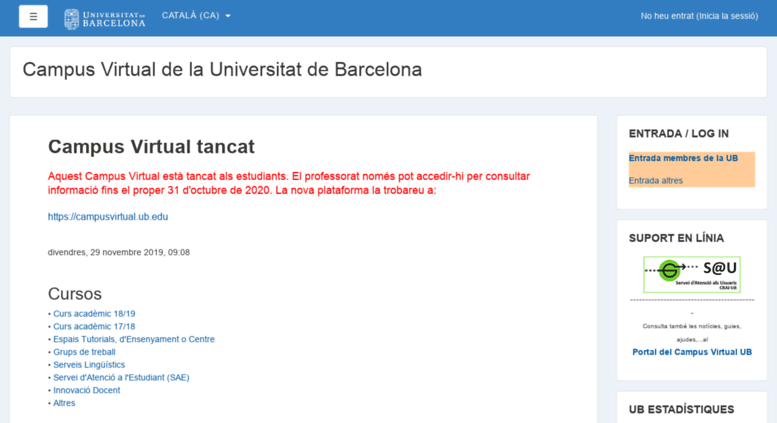The width and height of the screenshot is (777, 423).
Task: Click the S@U support service banner
Action: tap(692, 274)
